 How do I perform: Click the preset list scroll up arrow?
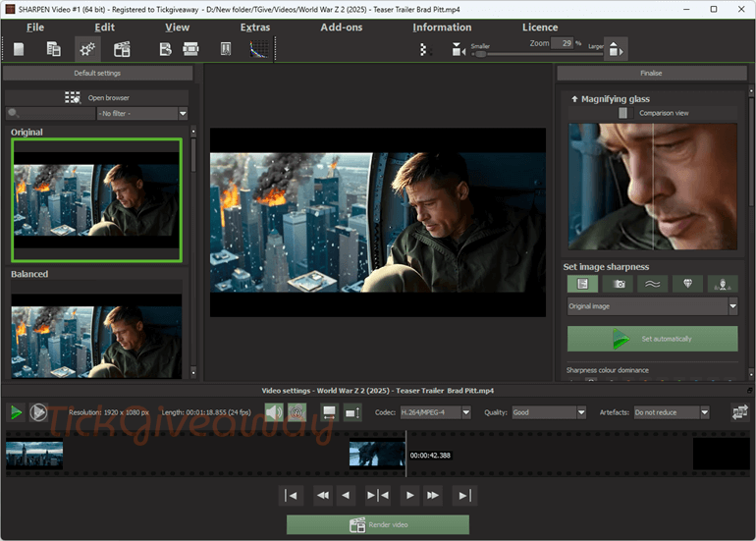coord(193,132)
